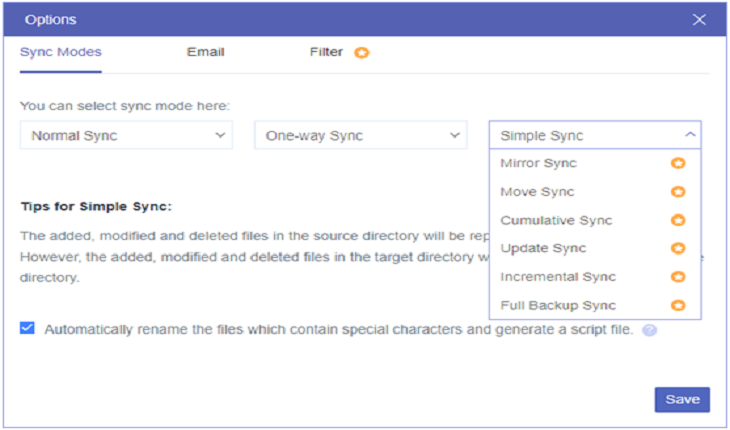Select Full Backup Sync option
Image resolution: width=730 pixels, height=430 pixels.
(x=558, y=305)
